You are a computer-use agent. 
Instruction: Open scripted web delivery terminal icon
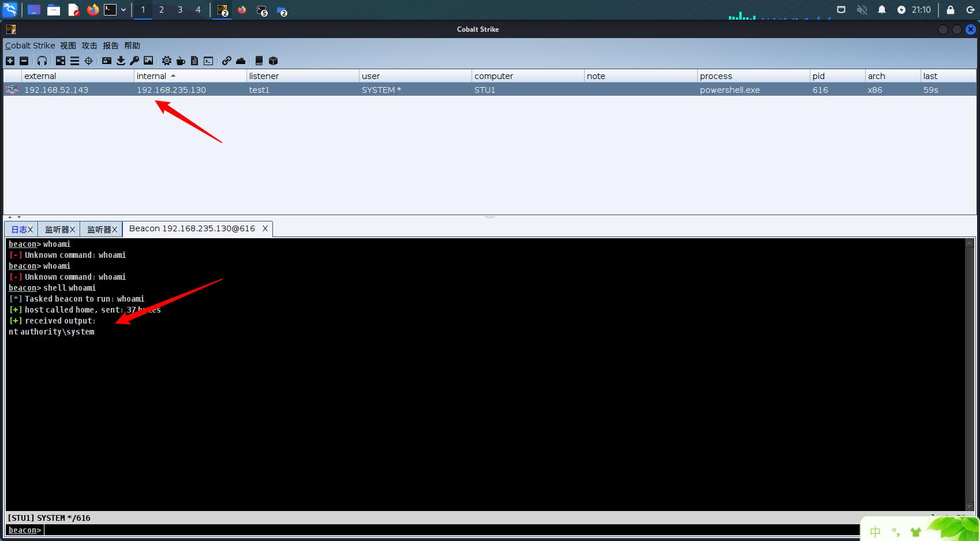coord(208,61)
